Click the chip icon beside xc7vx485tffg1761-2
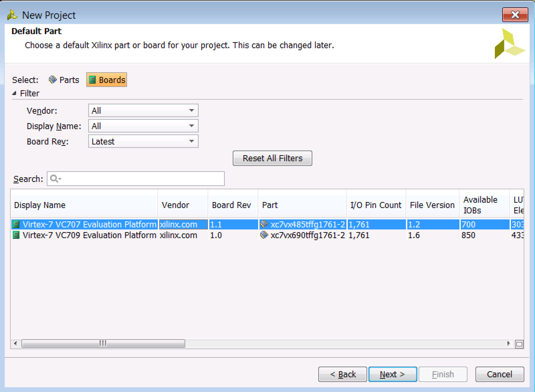The image size is (535, 392). pyautogui.click(x=264, y=224)
